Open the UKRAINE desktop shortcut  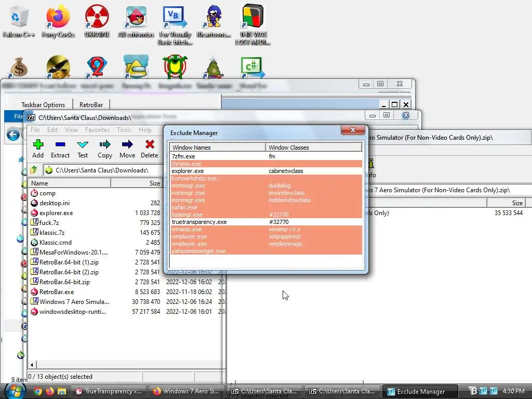tap(97, 21)
